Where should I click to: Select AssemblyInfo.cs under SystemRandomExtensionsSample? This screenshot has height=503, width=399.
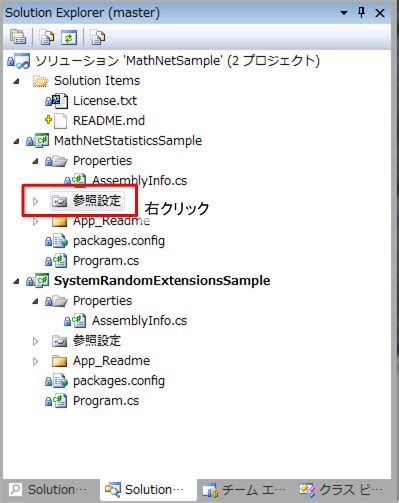click(139, 321)
